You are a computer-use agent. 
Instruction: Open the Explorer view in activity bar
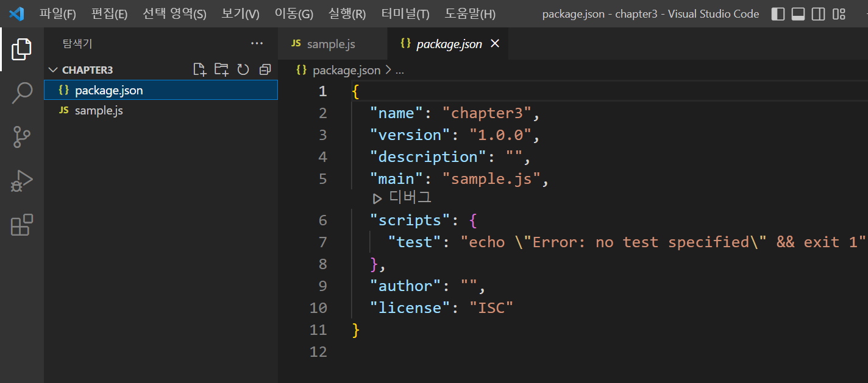click(21, 49)
